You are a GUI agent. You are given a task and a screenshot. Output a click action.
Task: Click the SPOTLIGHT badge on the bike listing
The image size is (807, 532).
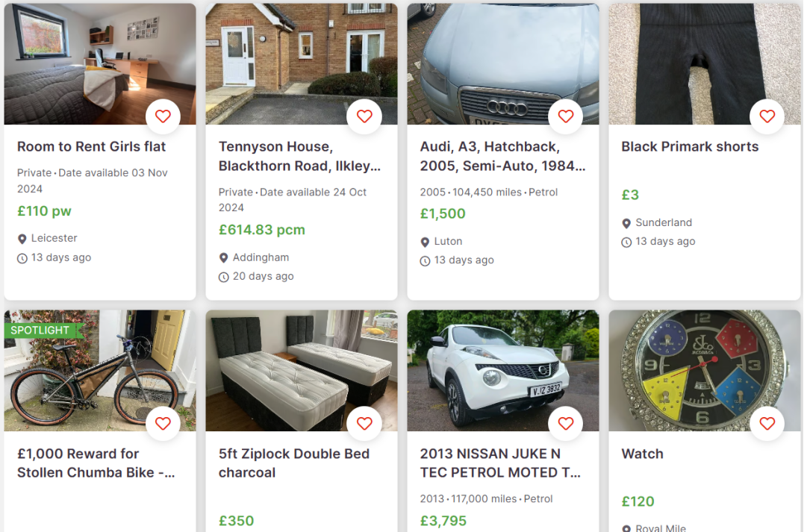(x=41, y=329)
